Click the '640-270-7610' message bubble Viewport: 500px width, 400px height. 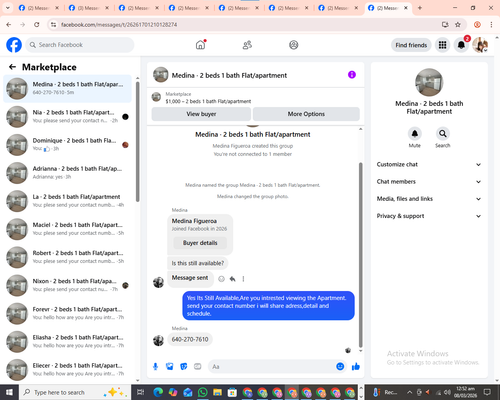point(190,339)
